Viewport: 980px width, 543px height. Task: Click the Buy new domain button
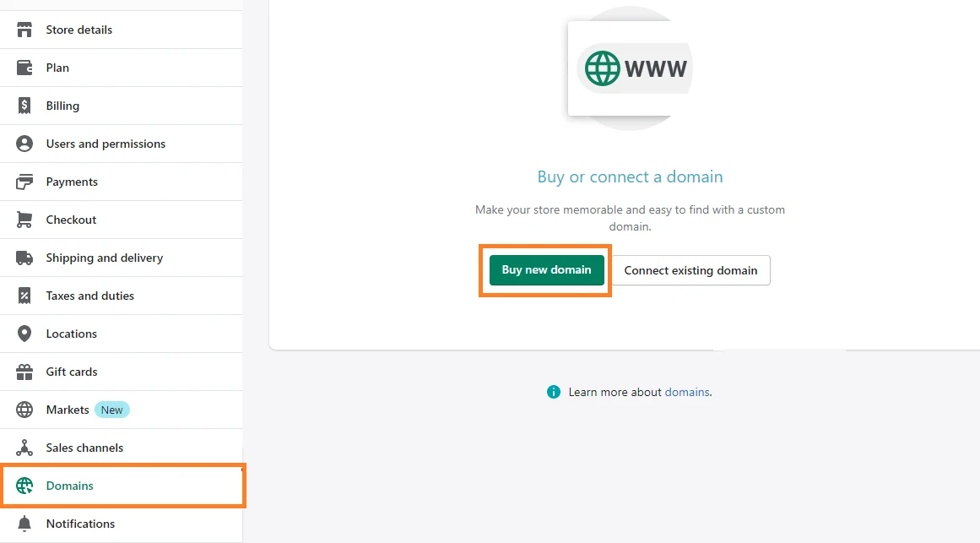coord(546,270)
